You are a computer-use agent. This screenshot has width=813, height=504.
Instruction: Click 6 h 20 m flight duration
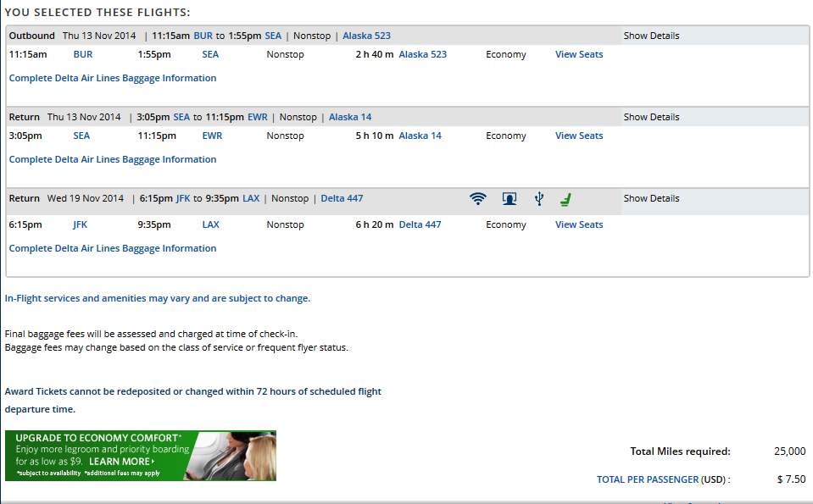[375, 224]
